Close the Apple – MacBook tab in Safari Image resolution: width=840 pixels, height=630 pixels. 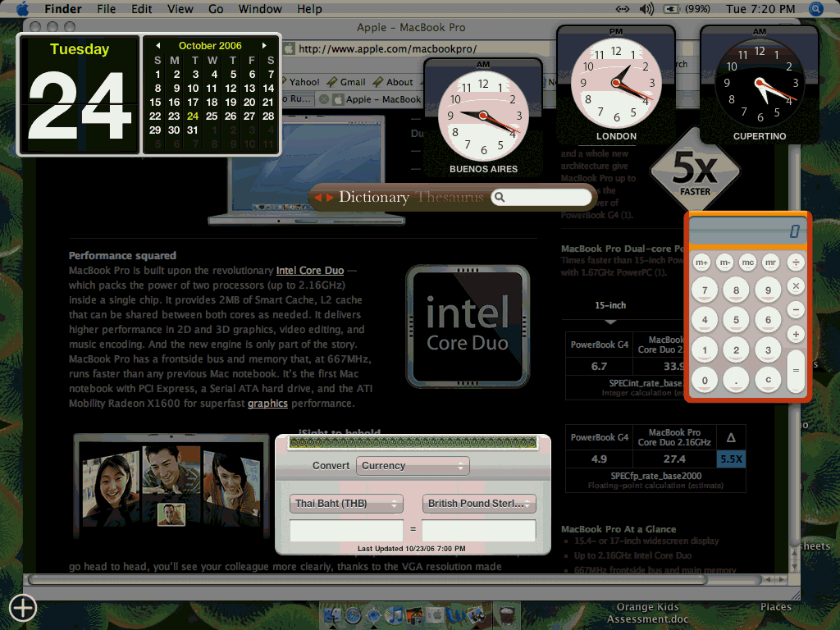(x=323, y=99)
